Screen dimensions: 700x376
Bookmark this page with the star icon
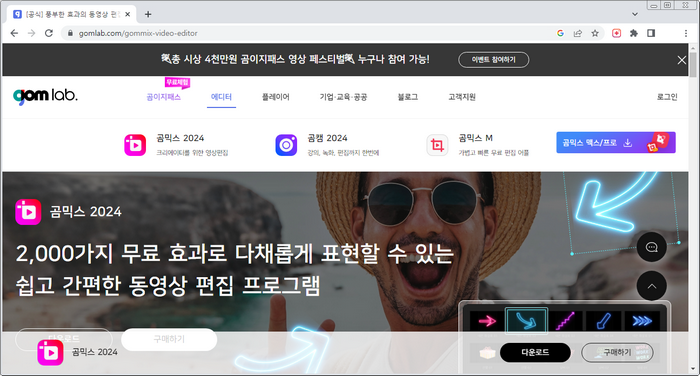pyautogui.click(x=595, y=33)
